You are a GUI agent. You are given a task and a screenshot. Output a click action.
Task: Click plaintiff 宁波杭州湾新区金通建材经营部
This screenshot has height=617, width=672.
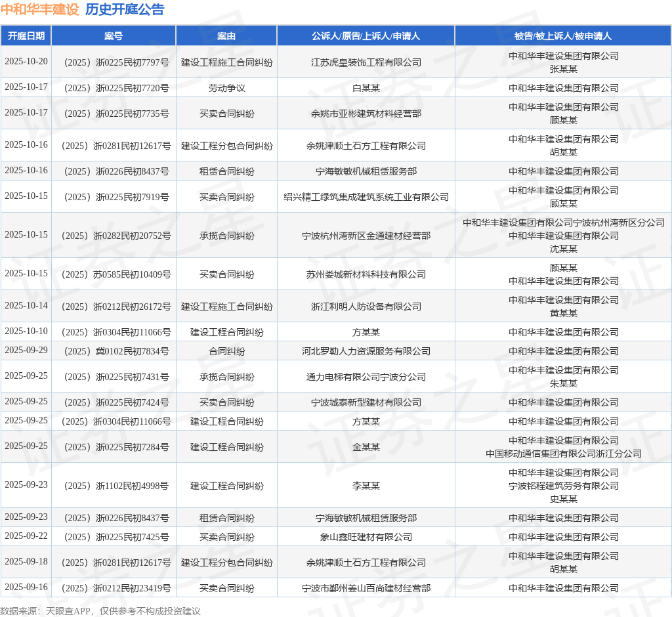click(x=366, y=236)
